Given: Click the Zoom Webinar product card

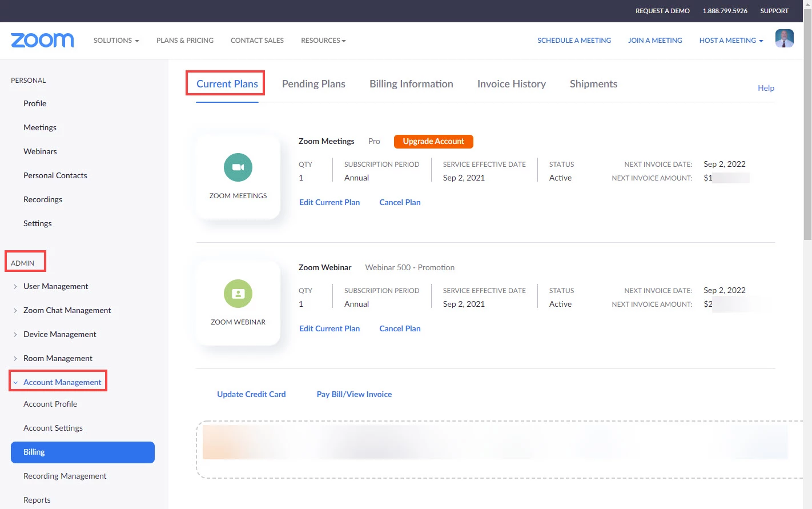Looking at the screenshot, I should point(238,303).
